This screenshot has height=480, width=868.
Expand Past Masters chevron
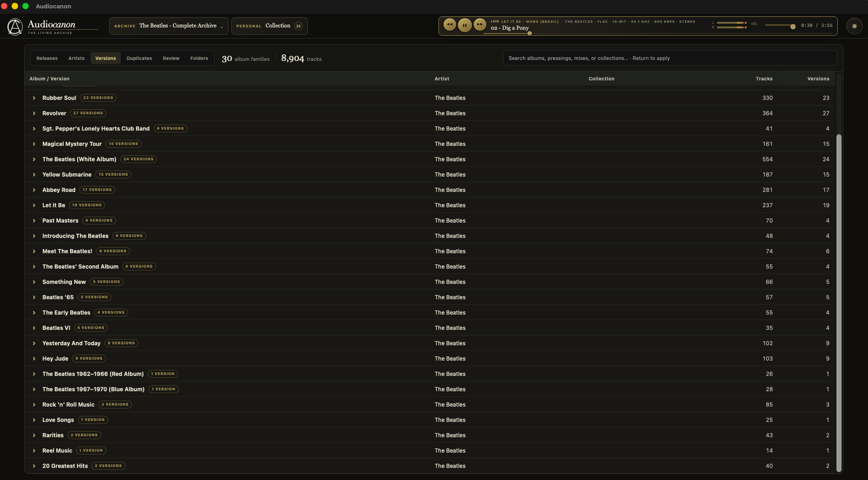point(34,221)
